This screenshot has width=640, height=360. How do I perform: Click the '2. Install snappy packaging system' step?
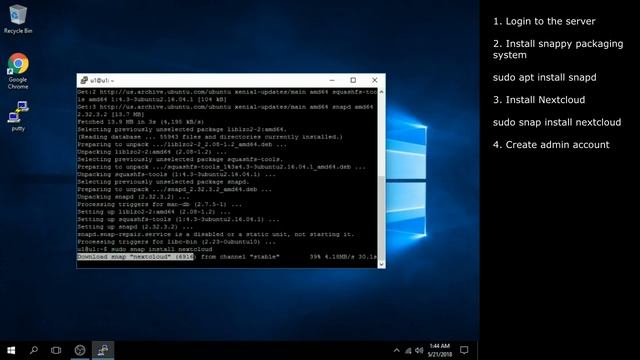[x=558, y=49]
